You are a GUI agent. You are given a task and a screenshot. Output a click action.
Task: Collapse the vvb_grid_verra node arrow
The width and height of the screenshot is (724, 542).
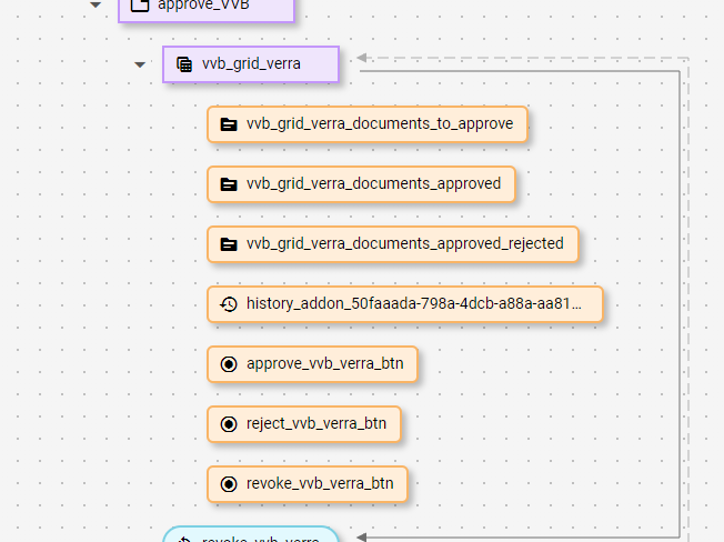pyautogui.click(x=140, y=66)
